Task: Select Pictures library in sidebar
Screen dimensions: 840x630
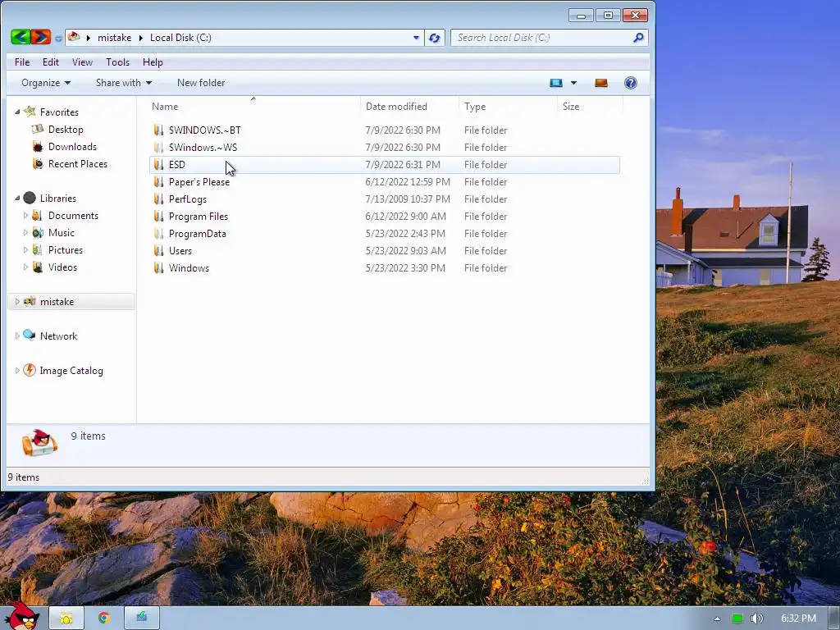Action: (x=66, y=249)
